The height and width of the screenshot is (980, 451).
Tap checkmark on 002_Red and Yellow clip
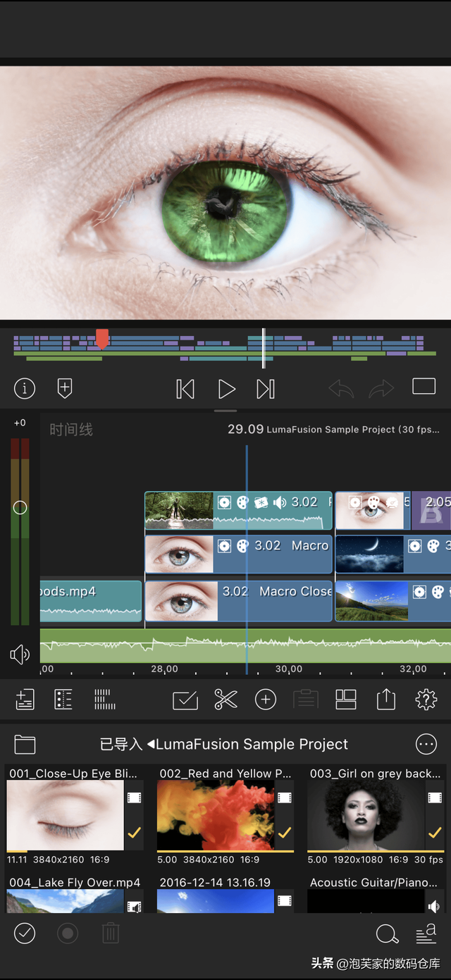[285, 833]
